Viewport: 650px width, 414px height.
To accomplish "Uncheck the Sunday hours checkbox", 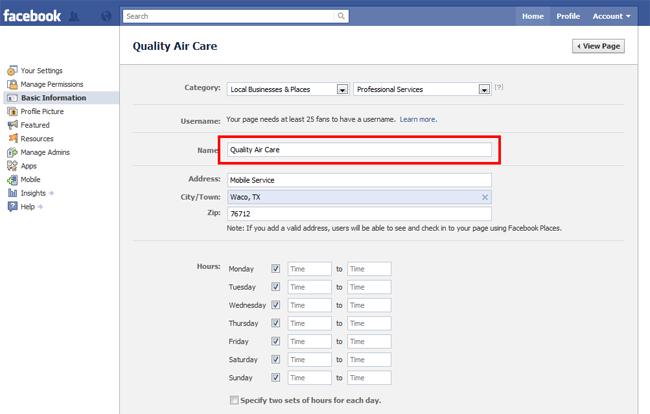I will 276,378.
